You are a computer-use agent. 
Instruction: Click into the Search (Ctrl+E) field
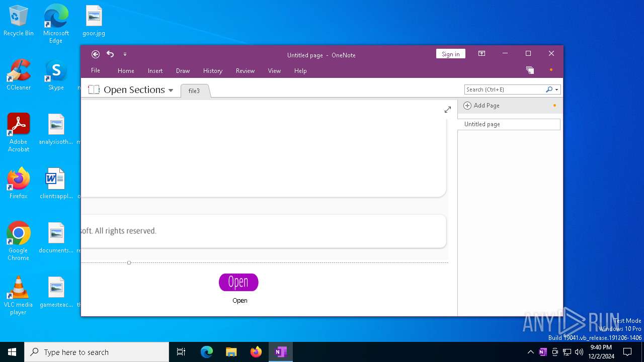(x=505, y=89)
